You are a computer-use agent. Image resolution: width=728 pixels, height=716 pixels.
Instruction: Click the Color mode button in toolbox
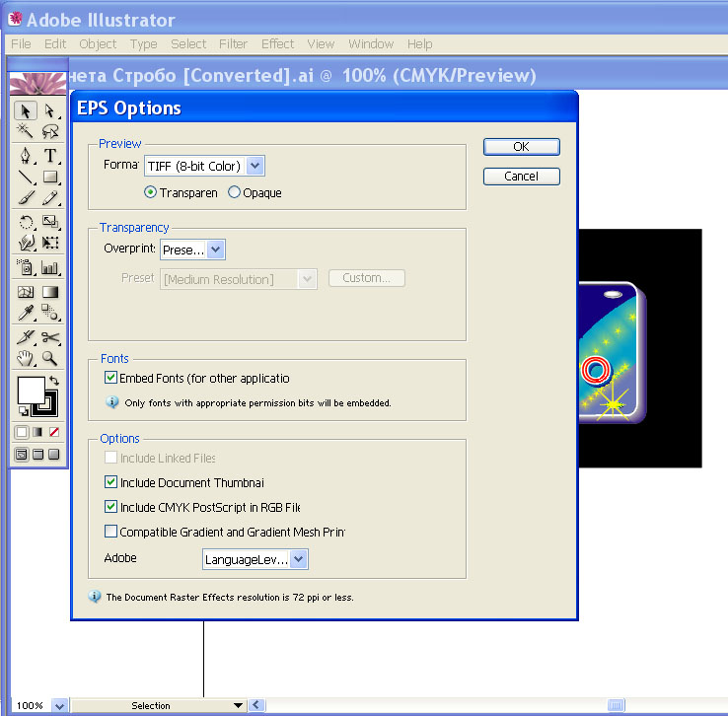click(x=22, y=432)
